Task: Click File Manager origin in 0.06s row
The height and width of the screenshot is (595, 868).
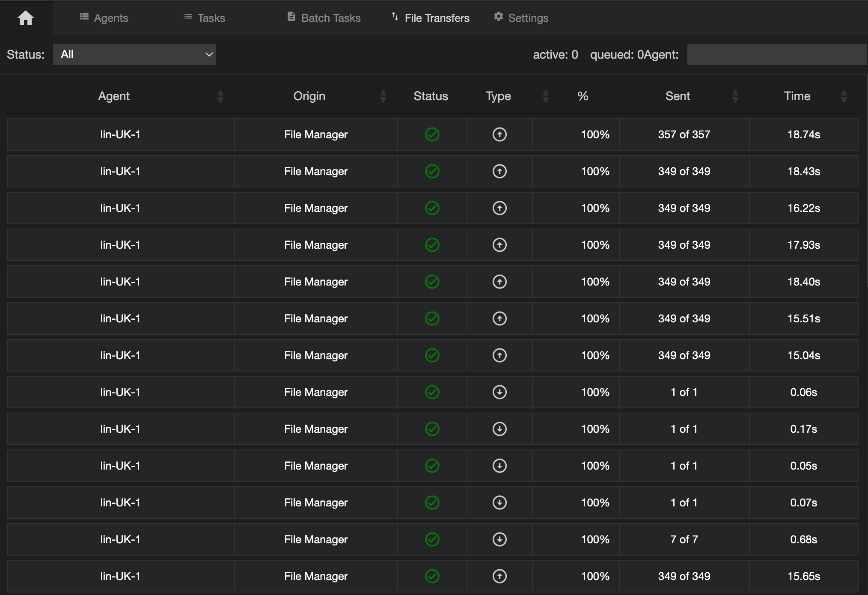Action: (x=316, y=392)
